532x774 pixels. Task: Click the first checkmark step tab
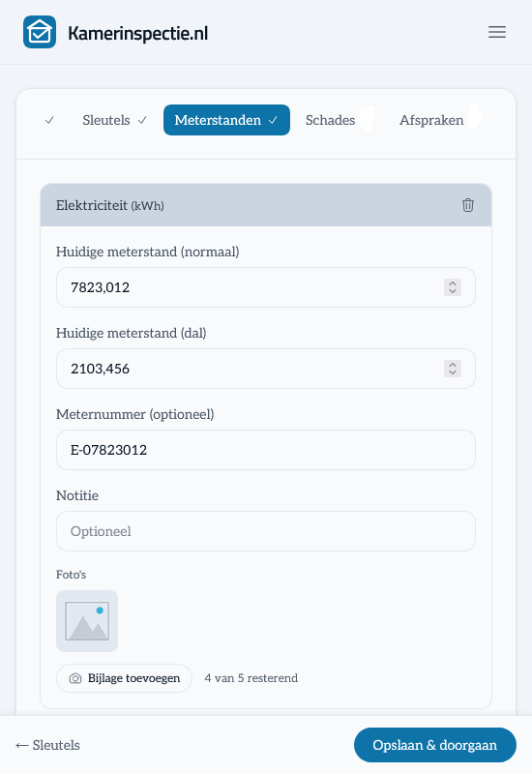[x=49, y=120]
